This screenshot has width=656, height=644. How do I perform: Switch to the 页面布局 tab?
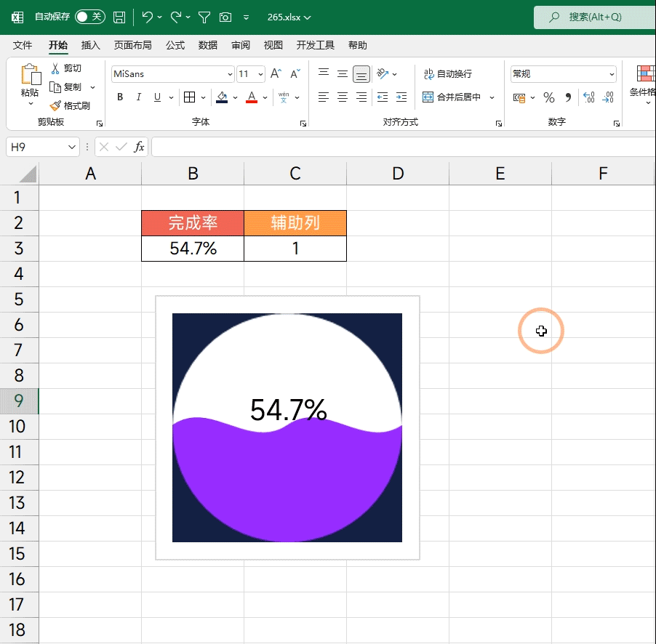[x=132, y=45]
